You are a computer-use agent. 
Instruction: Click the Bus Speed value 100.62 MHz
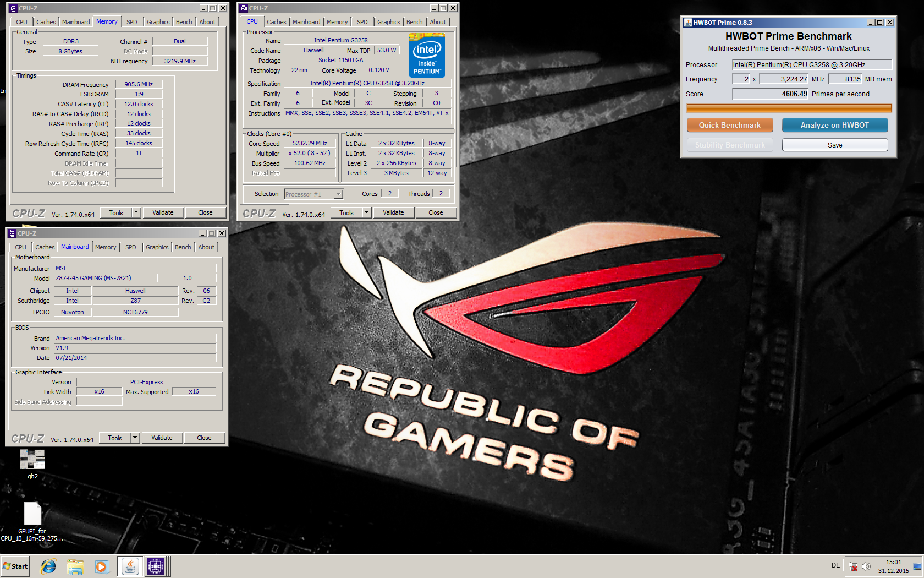pyautogui.click(x=310, y=163)
